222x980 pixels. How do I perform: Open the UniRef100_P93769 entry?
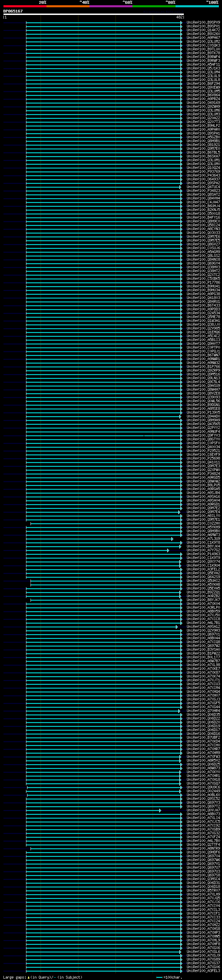tap(203, 172)
